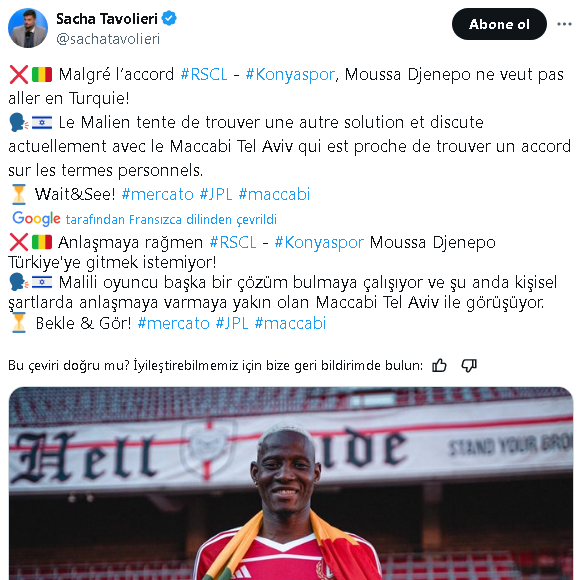Image resolution: width=577 pixels, height=580 pixels.
Task: Click the @sachatavolieri handle
Action: click(108, 39)
